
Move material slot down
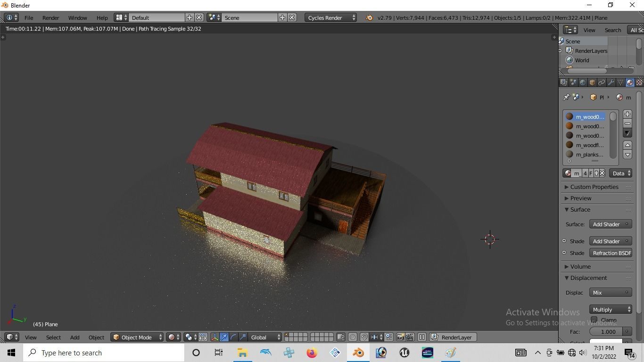627,155
